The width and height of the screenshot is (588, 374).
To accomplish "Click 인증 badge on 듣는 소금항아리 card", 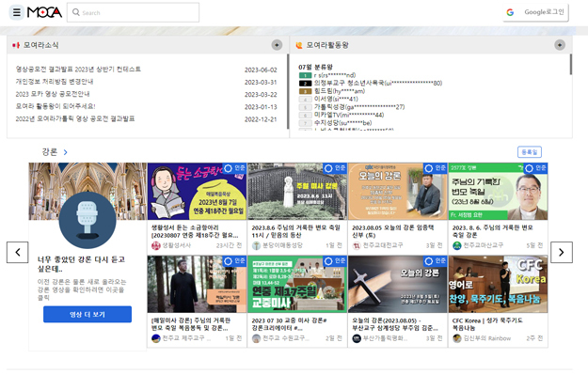I will (x=234, y=168).
